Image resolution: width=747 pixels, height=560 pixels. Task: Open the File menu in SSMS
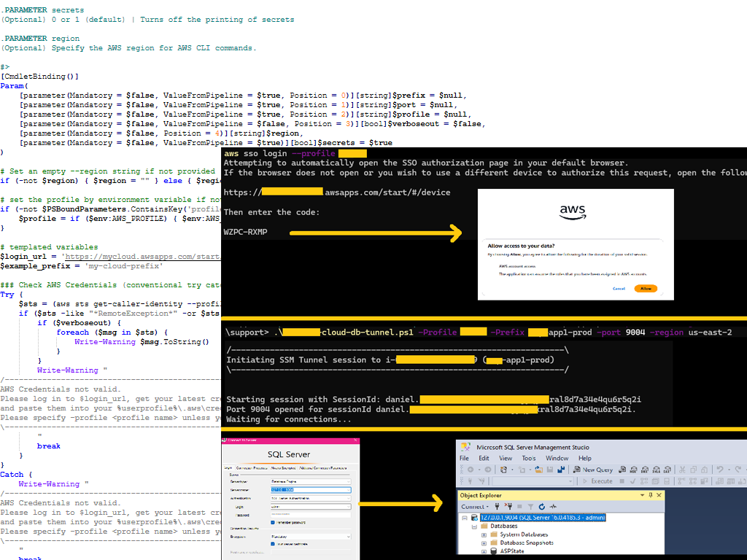click(464, 458)
